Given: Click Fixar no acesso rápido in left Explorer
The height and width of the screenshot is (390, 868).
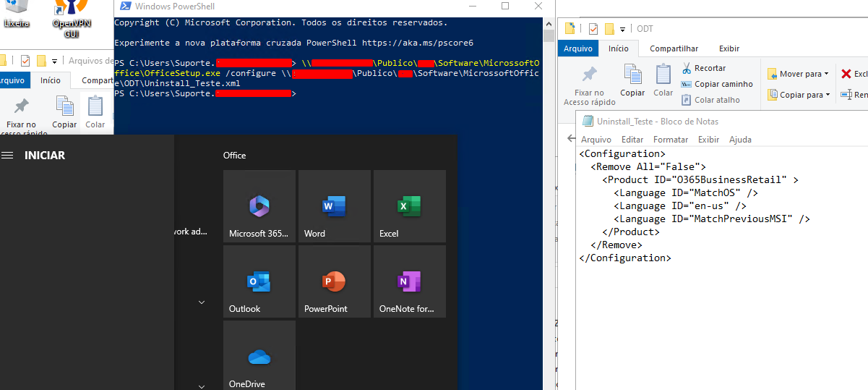Looking at the screenshot, I should [x=21, y=116].
